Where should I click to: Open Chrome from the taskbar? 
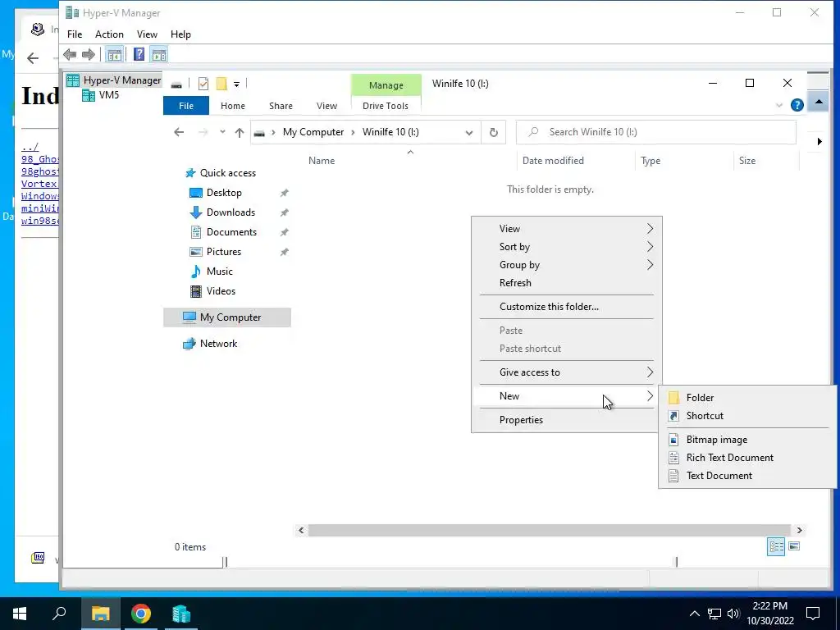click(141, 614)
